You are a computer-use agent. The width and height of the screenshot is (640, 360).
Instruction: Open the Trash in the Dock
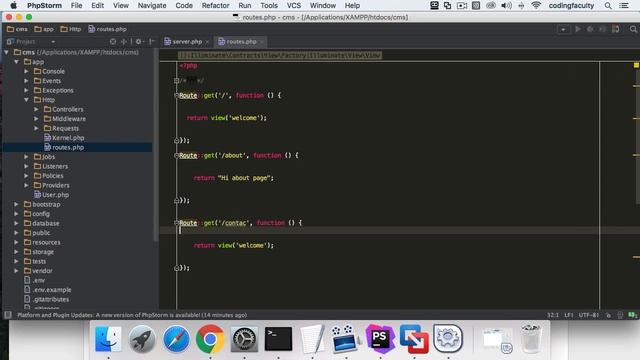pos(531,339)
